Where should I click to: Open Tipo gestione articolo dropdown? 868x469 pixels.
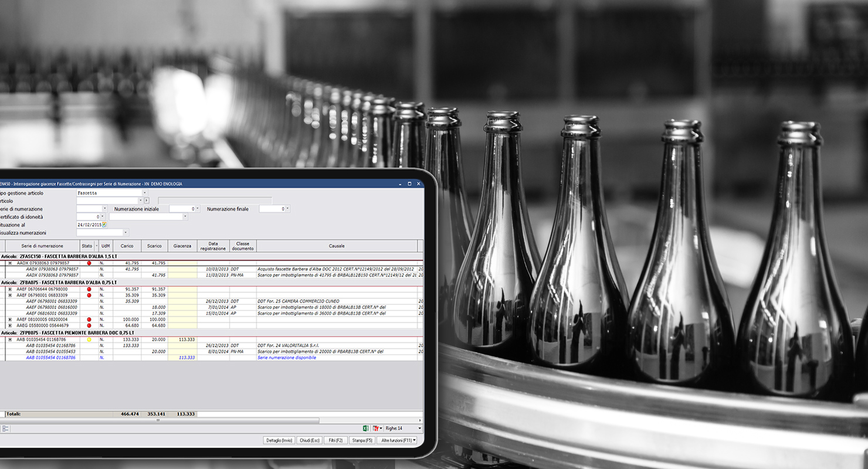point(144,193)
